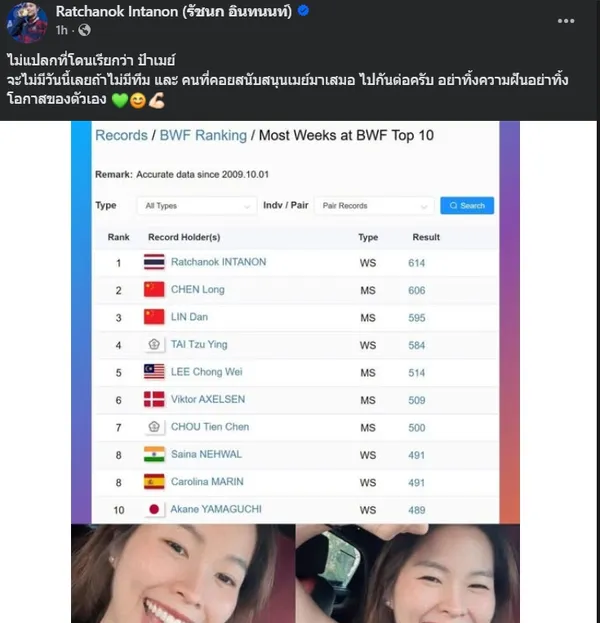Click the Result column header
Screen dimensions: 600x623
tap(426, 237)
